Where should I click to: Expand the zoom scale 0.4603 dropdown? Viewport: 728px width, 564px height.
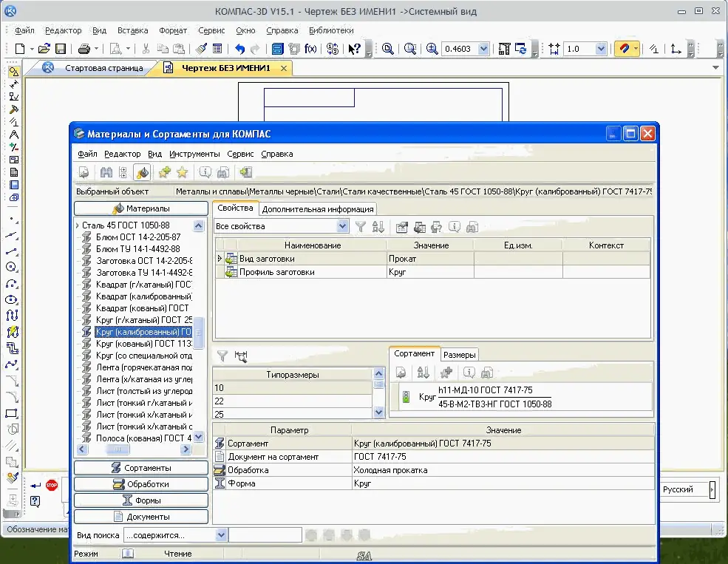(483, 49)
